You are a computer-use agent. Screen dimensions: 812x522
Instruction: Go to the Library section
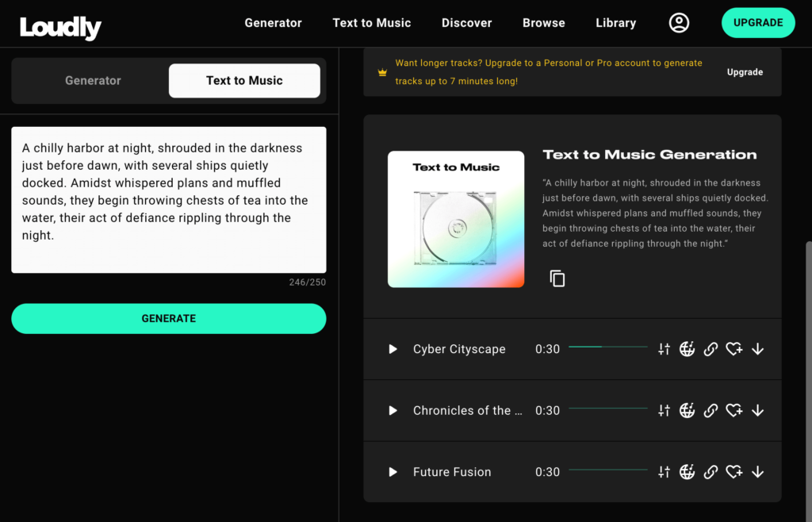pos(615,22)
